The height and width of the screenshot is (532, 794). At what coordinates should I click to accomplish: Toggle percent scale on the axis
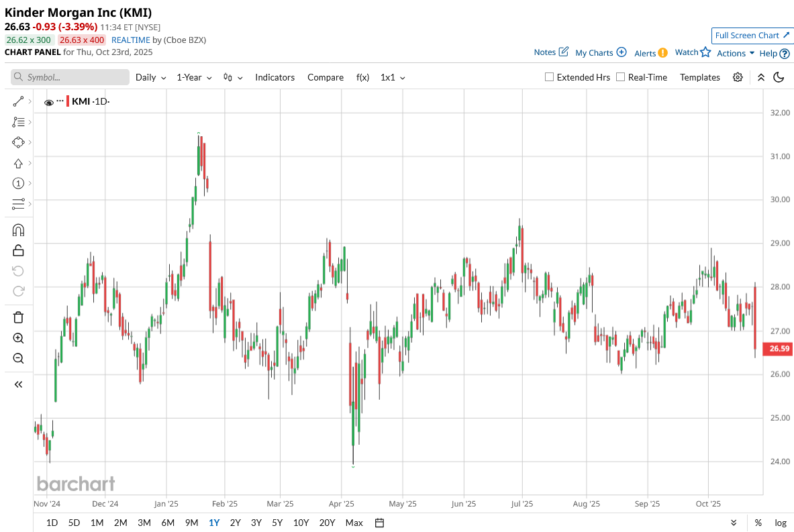758,523
